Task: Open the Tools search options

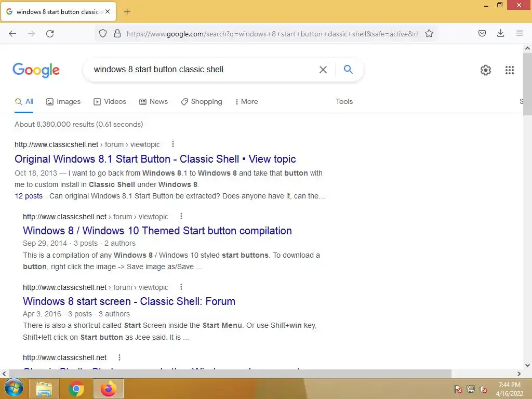Action: pos(344,101)
